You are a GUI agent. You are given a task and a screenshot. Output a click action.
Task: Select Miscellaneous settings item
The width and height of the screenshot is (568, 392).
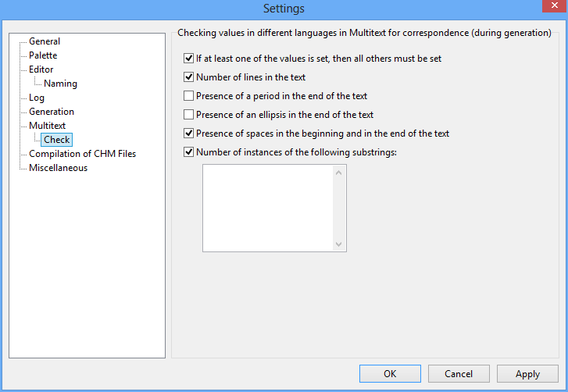[x=58, y=168]
